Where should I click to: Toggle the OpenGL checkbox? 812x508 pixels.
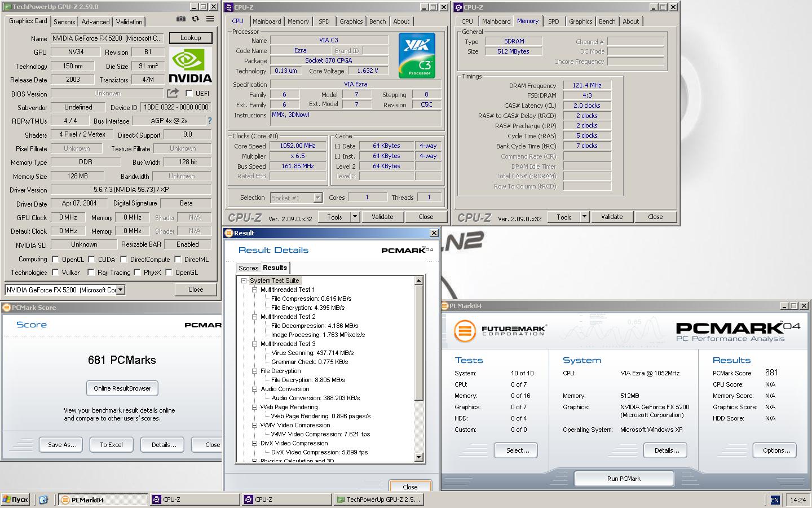(x=169, y=273)
